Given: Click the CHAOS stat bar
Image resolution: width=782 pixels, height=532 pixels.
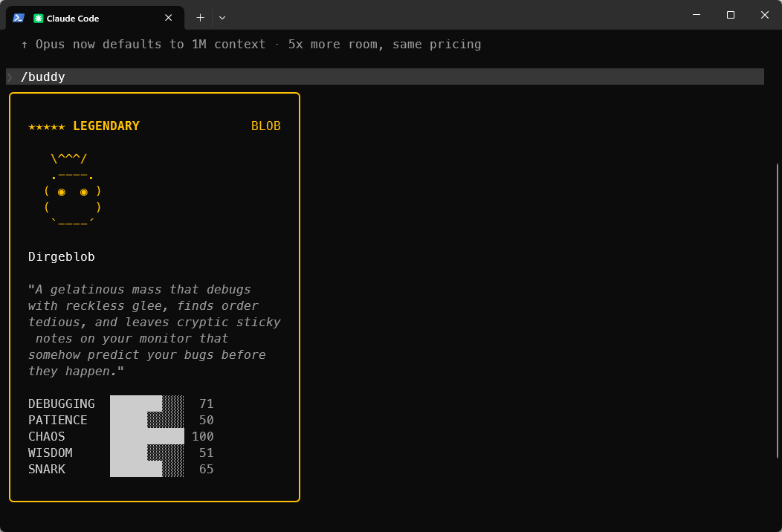Looking at the screenshot, I should pos(147,436).
